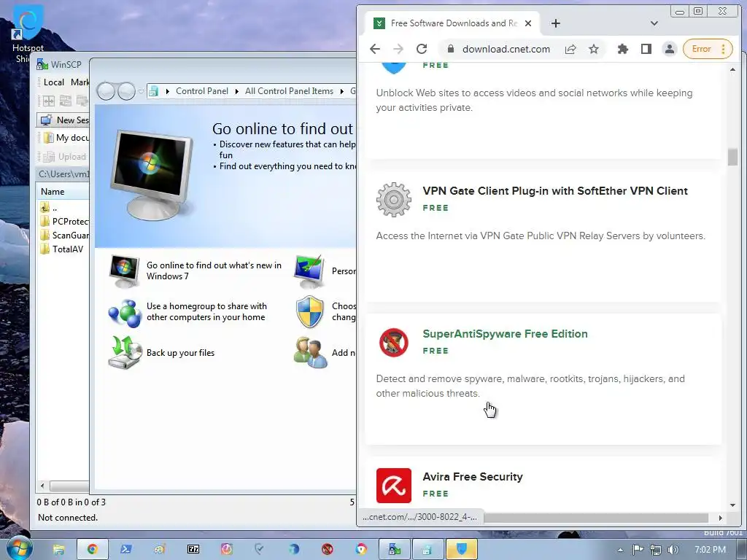The width and height of the screenshot is (747, 560).
Task: Reload the download.cnet.com page
Action: [422, 49]
